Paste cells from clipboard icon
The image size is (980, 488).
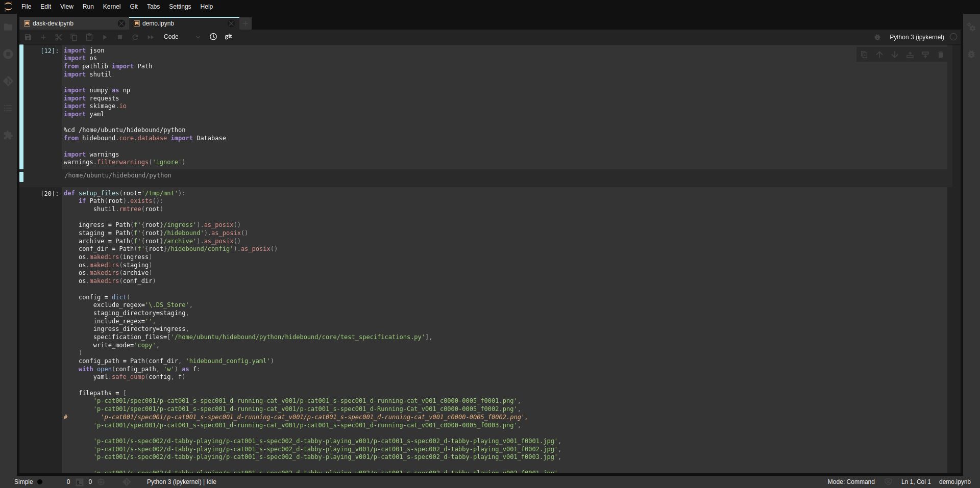tap(89, 37)
